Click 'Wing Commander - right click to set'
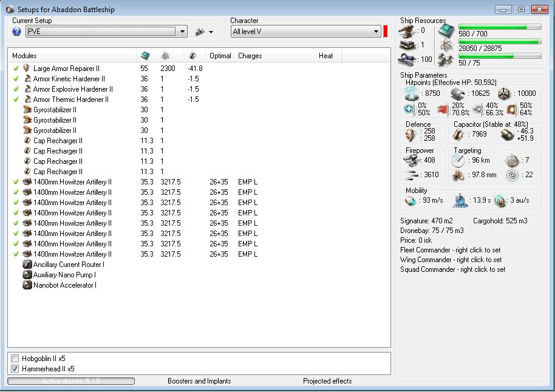The height and width of the screenshot is (392, 555). point(451,260)
